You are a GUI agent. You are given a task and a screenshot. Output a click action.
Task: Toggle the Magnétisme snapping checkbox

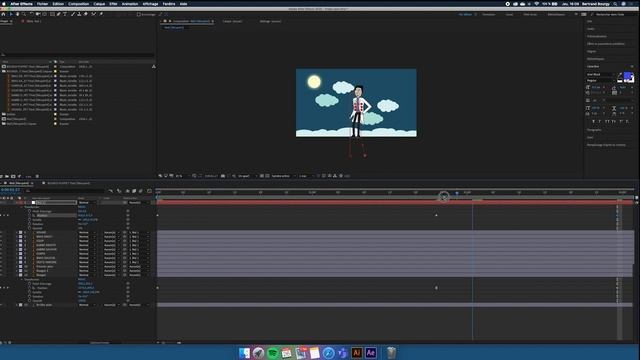(x=139, y=14)
